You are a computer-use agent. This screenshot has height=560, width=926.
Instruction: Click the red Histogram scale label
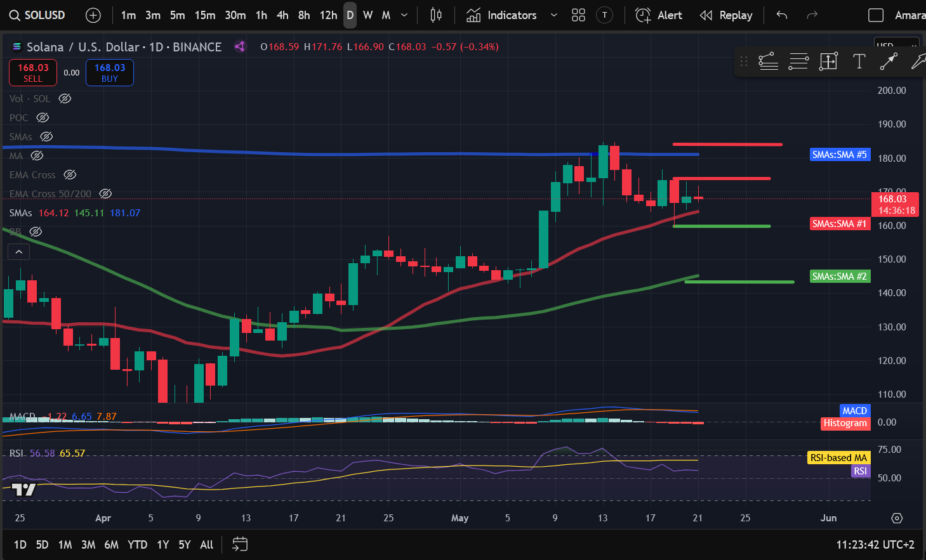(845, 423)
